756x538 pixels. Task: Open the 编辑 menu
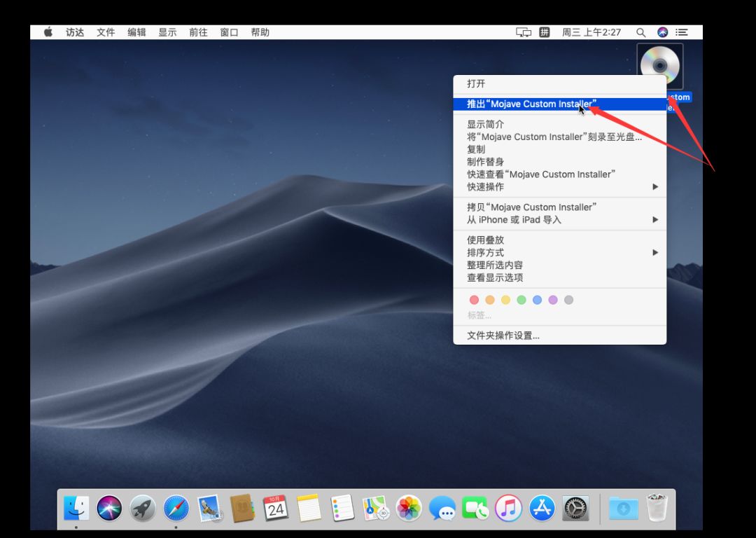click(x=136, y=32)
